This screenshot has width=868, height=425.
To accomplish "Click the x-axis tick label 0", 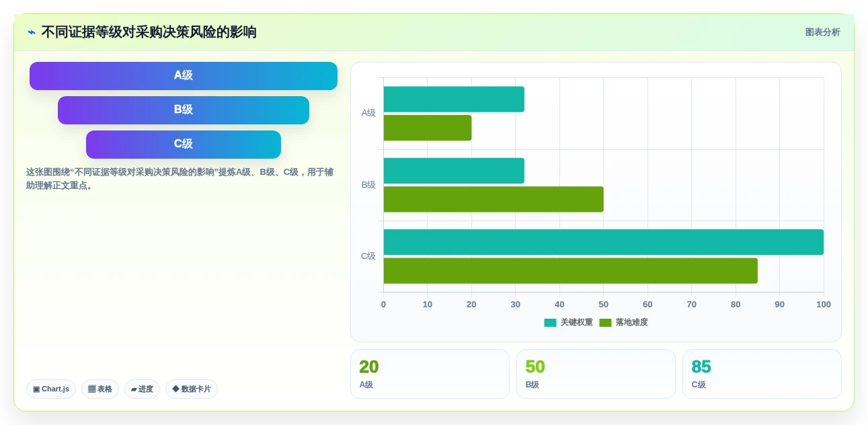I will pos(383,304).
